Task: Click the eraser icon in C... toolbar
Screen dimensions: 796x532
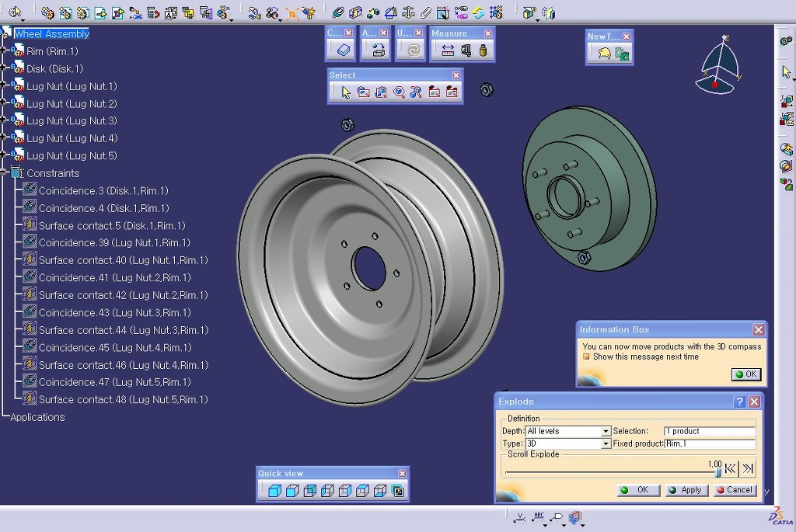Action: click(x=344, y=50)
